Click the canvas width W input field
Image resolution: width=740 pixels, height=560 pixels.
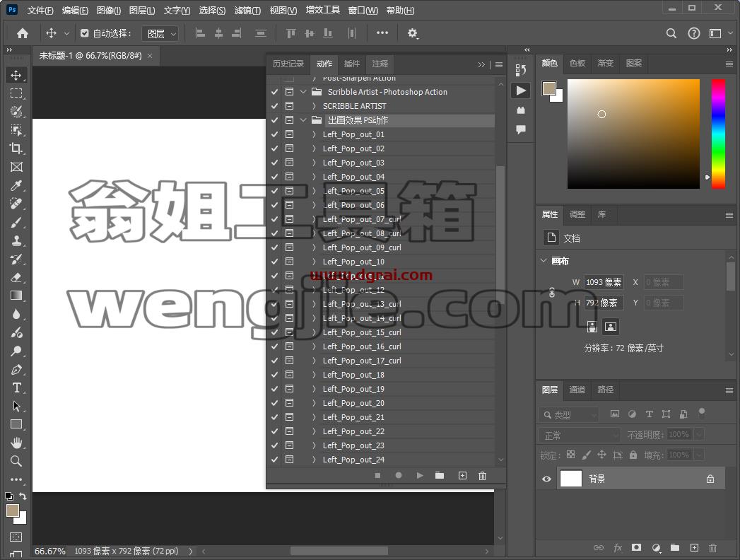pyautogui.click(x=604, y=282)
